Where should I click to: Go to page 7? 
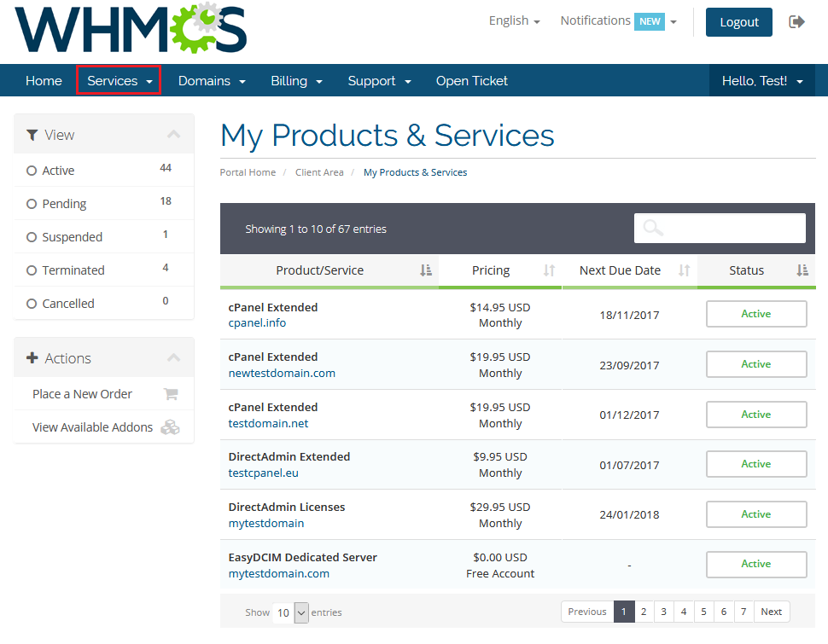(x=743, y=612)
